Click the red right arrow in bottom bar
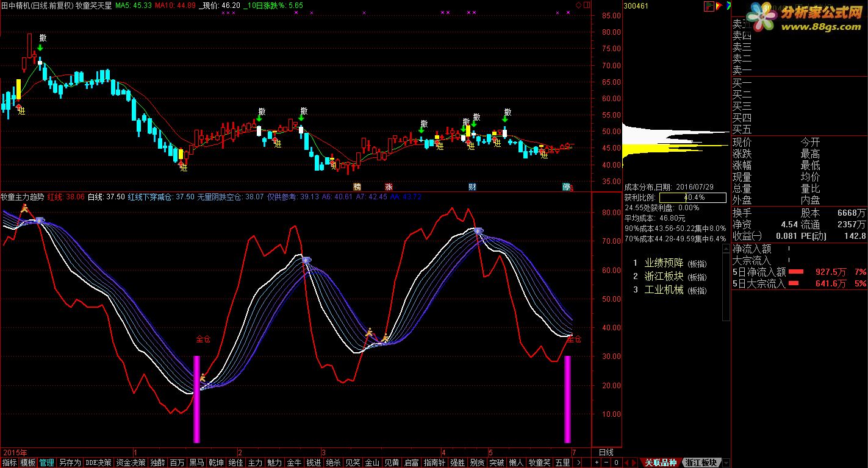The width and height of the screenshot is (868, 468). (x=633, y=463)
